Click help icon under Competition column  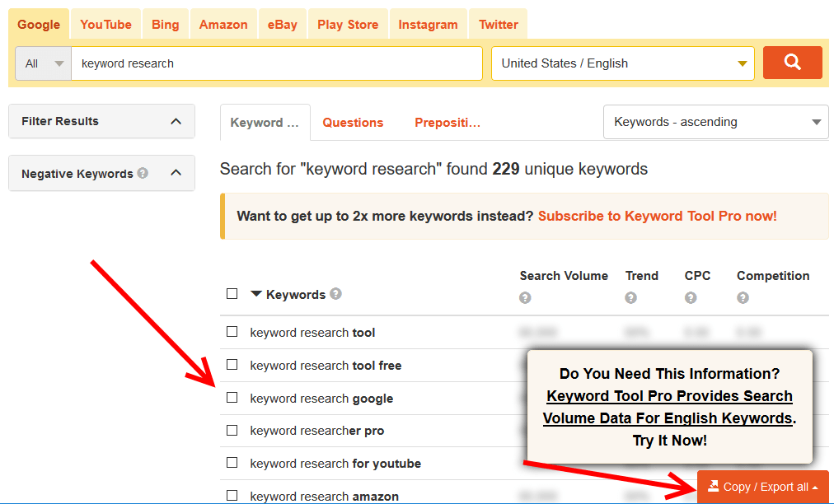pos(743,298)
